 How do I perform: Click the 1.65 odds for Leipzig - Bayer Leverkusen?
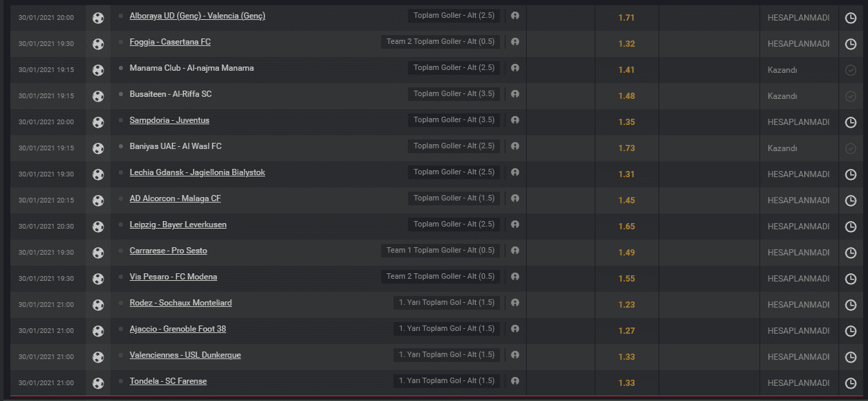(626, 227)
